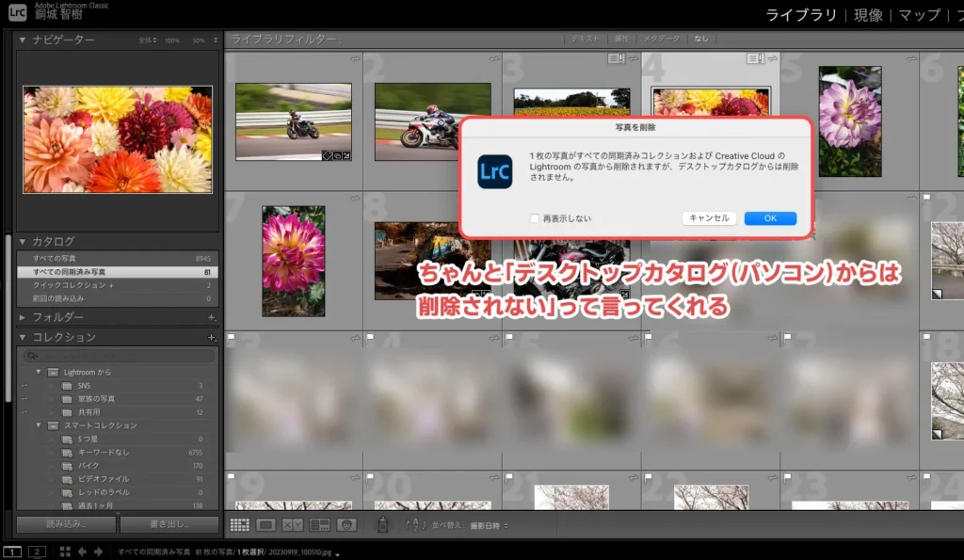964x560 pixels.
Task: Open People view via the face icon
Action: pyautogui.click(x=346, y=524)
